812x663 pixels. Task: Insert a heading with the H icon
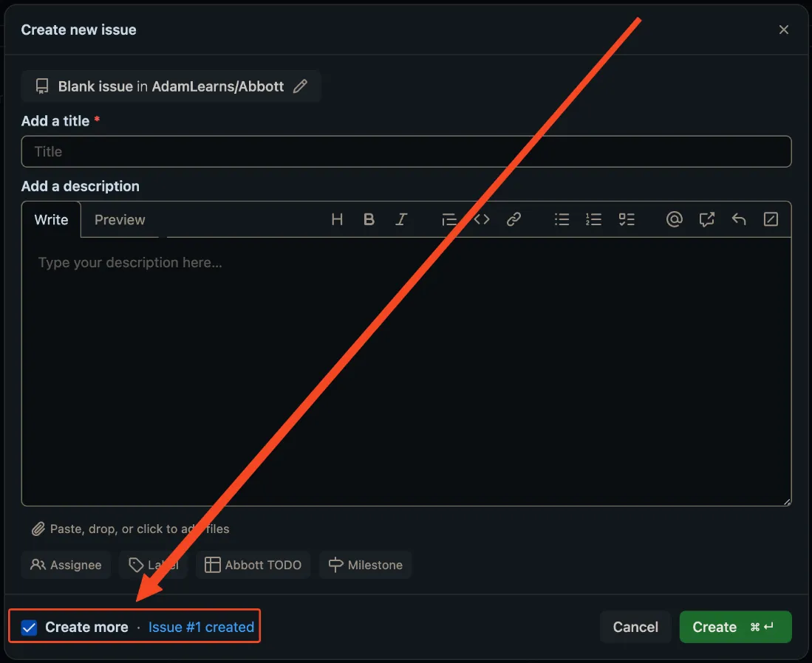[337, 219]
